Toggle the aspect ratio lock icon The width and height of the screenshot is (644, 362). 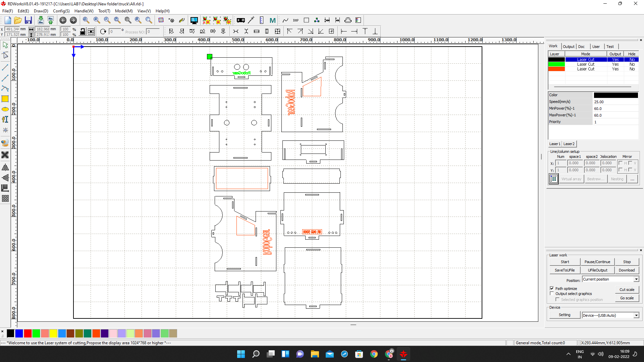point(83,32)
